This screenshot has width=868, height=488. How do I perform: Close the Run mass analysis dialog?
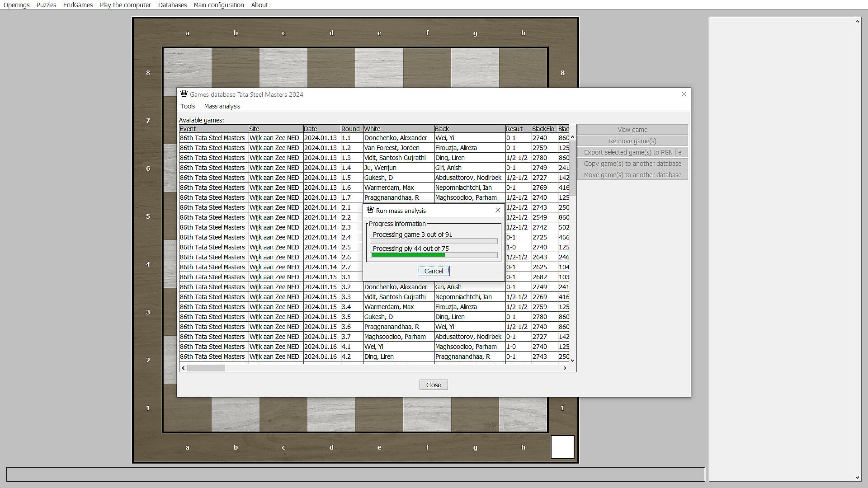click(x=497, y=211)
